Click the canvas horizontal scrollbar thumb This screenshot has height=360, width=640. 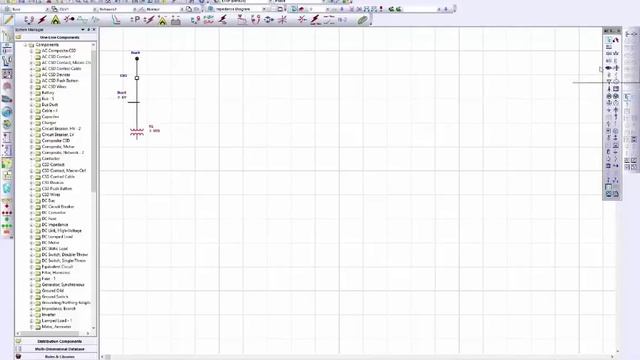108,357
